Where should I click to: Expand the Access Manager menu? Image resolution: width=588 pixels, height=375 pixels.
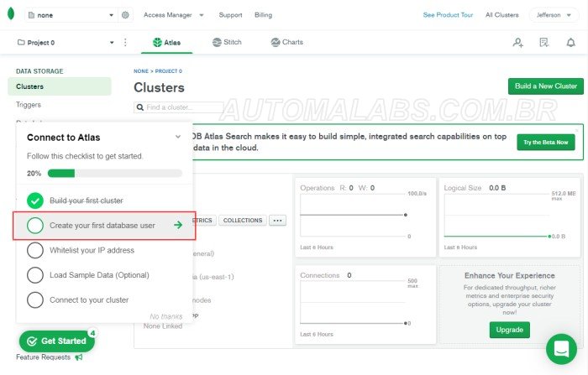(x=173, y=15)
